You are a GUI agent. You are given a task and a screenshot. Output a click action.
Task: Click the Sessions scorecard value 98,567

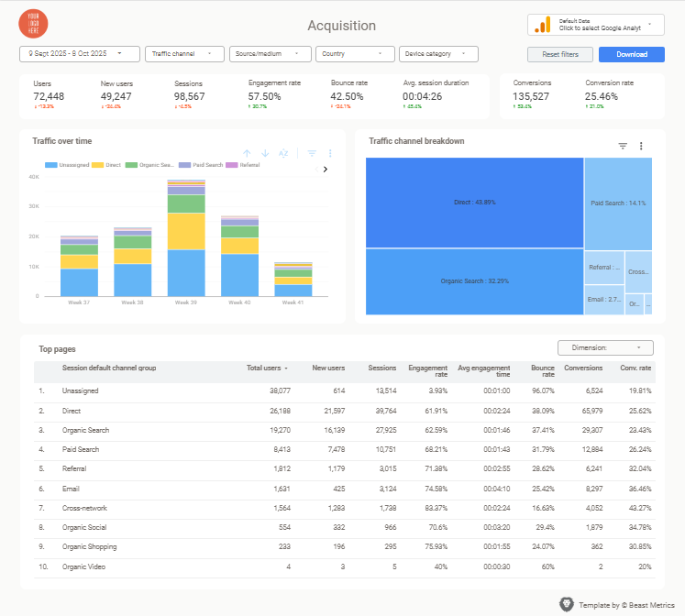[x=189, y=96]
